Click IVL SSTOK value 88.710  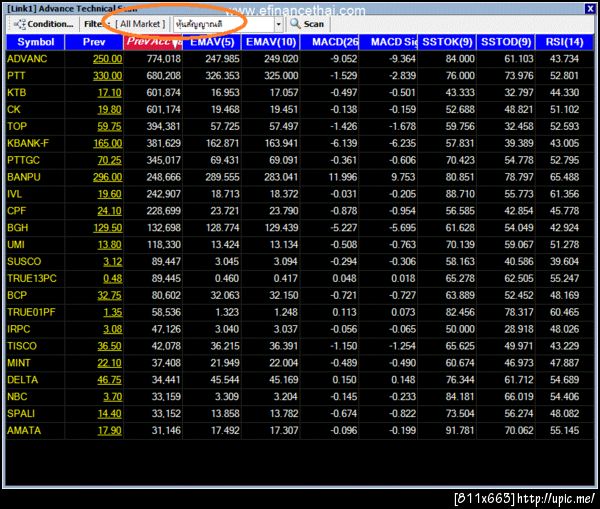point(460,194)
